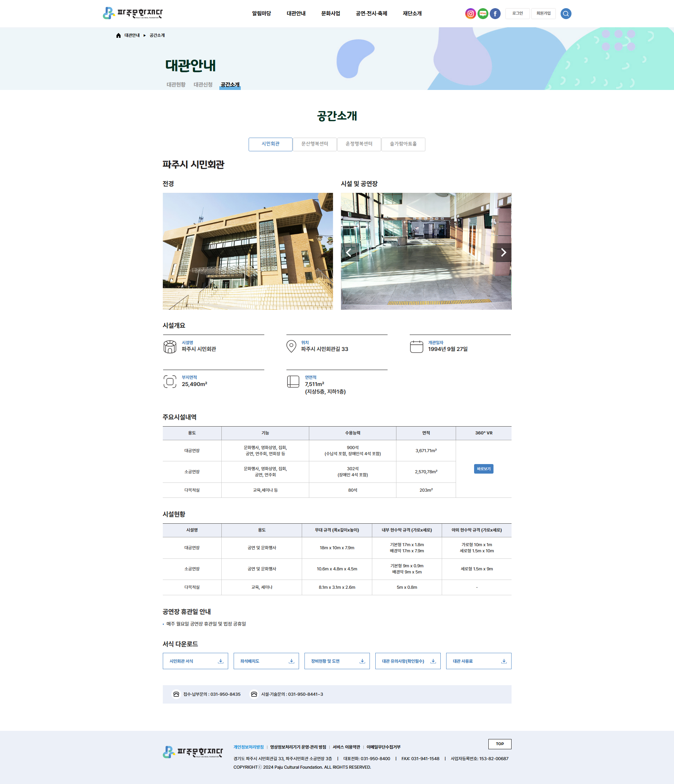Open the Instagram icon link

pyautogui.click(x=470, y=14)
